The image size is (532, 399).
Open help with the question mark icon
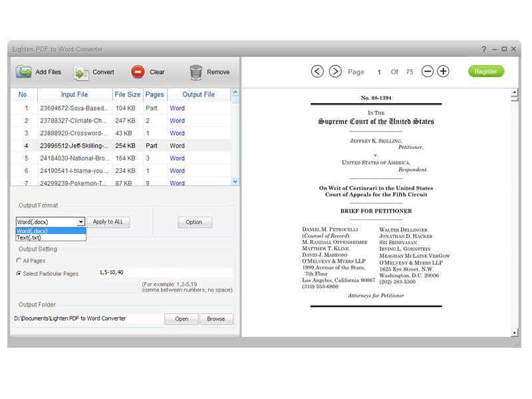(483, 49)
